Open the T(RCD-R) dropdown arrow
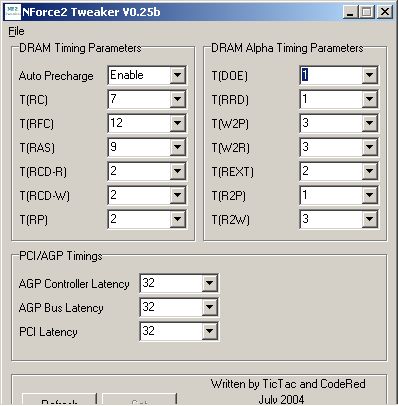Viewport: 398px width, 406px height. (177, 171)
